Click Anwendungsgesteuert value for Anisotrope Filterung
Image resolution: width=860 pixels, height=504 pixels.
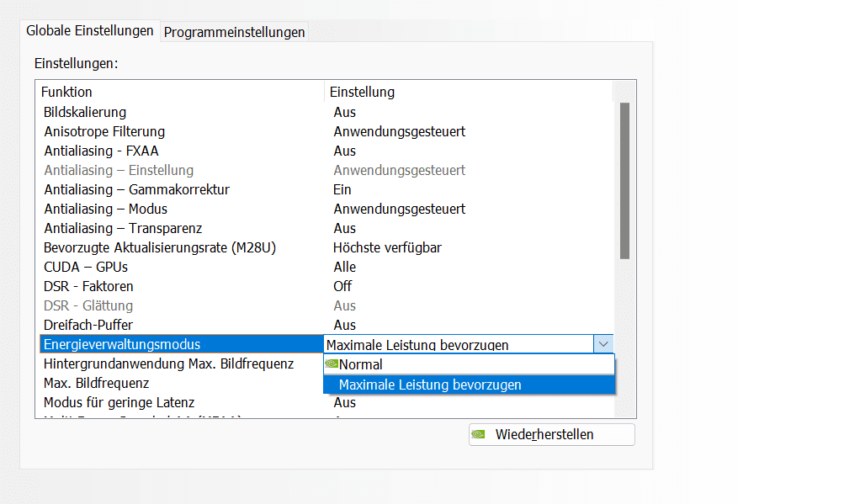(x=399, y=131)
